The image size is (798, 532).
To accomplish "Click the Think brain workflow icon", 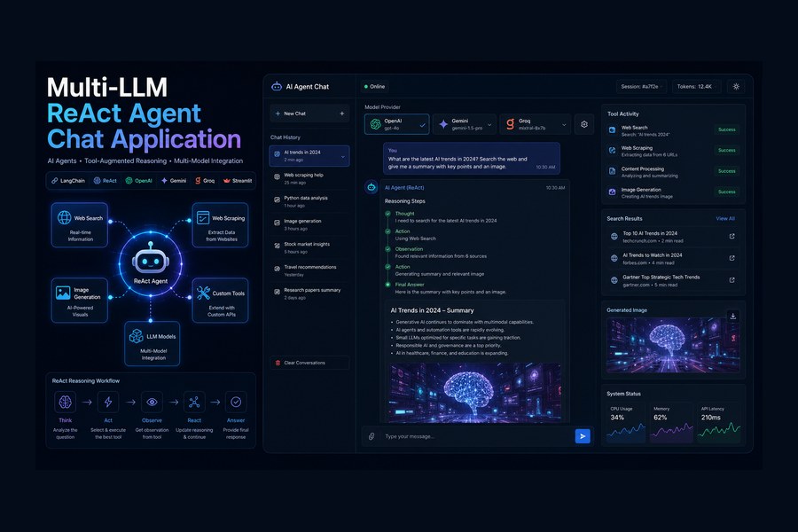I will pos(65,403).
